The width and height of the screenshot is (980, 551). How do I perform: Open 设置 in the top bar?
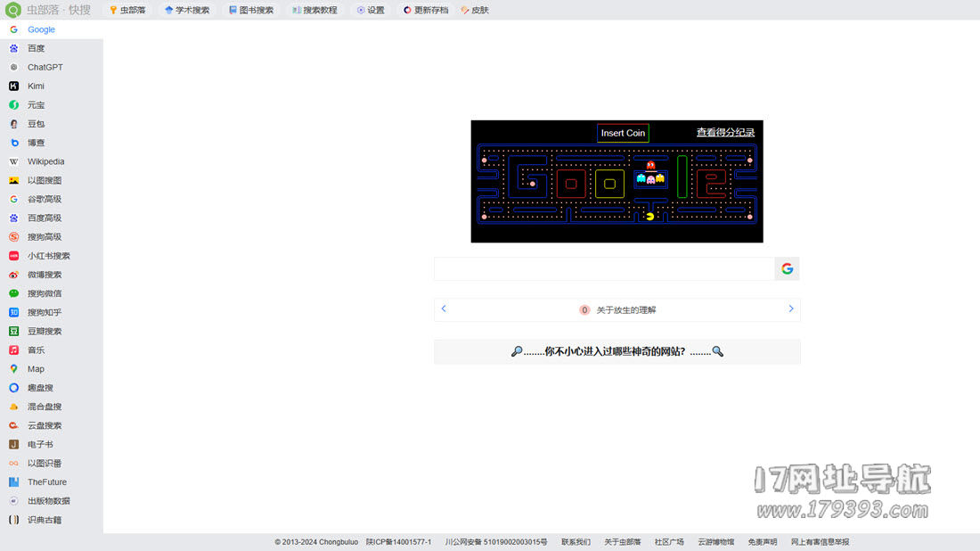pyautogui.click(x=371, y=11)
